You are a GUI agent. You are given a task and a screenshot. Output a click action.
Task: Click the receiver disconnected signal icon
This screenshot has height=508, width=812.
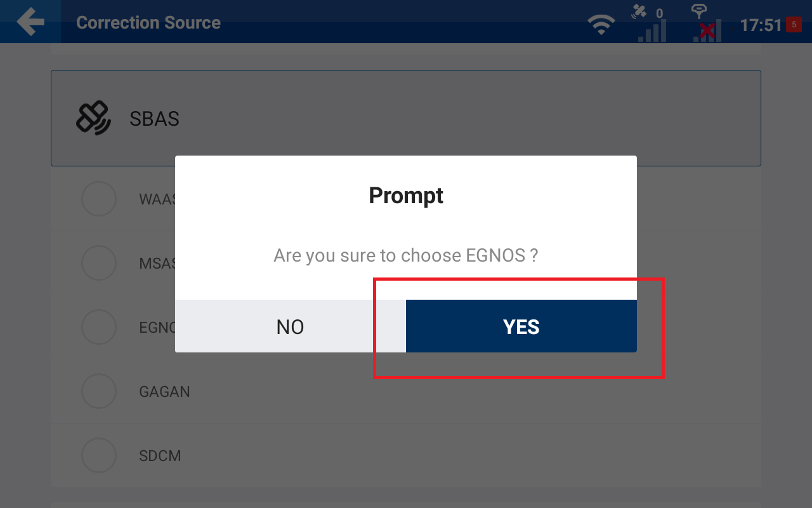coord(706,23)
